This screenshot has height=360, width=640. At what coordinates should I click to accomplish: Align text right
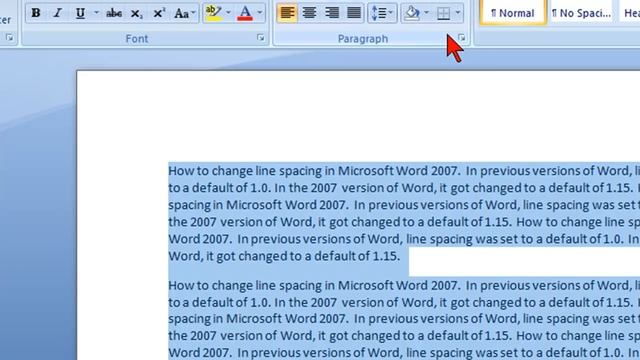[x=332, y=13]
